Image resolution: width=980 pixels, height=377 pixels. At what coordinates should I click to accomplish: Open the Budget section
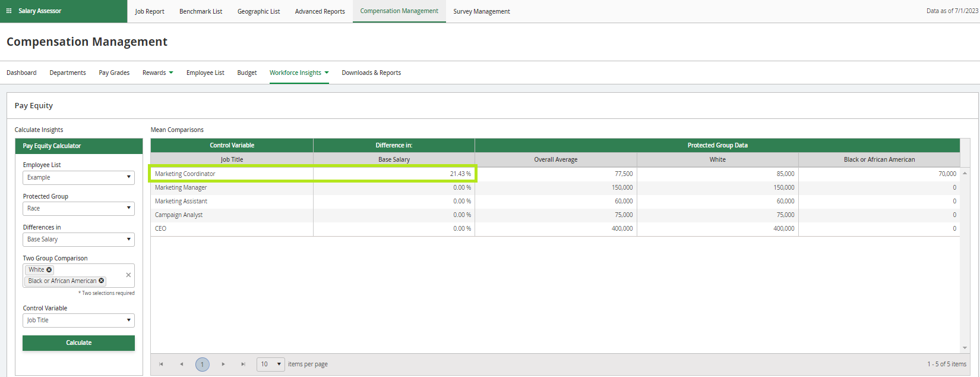(x=247, y=73)
